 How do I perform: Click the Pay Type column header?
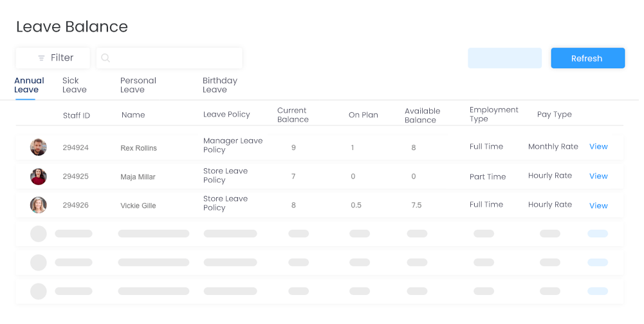554,114
